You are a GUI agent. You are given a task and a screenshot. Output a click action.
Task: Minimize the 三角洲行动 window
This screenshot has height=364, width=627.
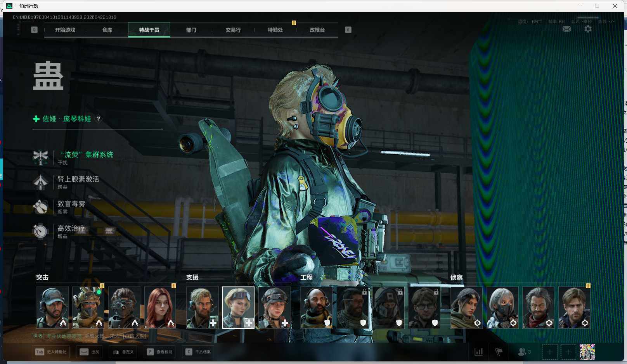pyautogui.click(x=580, y=6)
